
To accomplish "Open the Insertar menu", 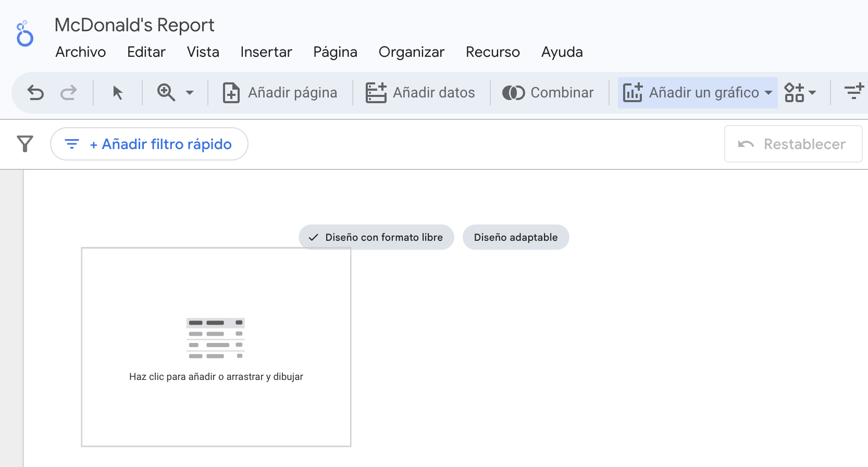I will pyautogui.click(x=266, y=52).
